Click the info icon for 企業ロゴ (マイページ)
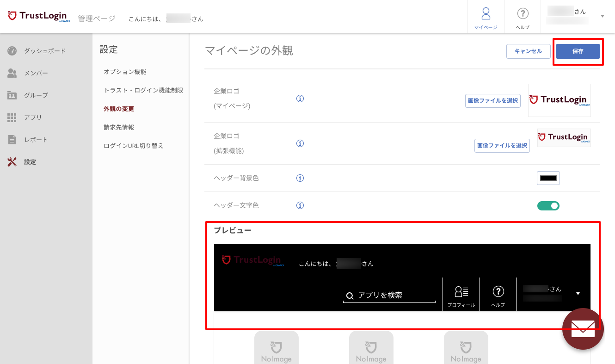Viewport: 615px width, 364px height. [300, 99]
